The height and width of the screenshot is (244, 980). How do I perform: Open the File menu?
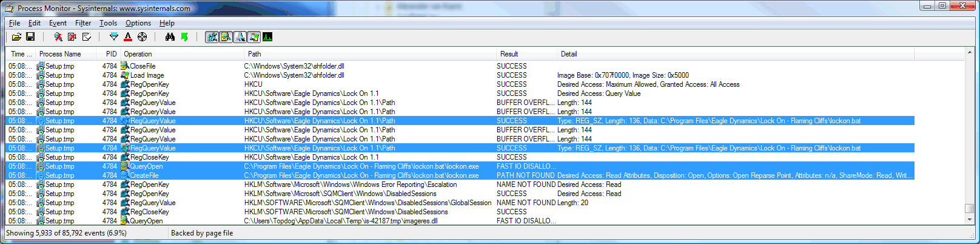click(x=15, y=23)
